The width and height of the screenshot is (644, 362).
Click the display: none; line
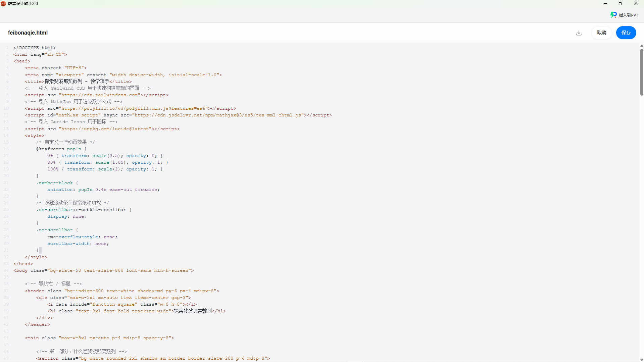67,216
